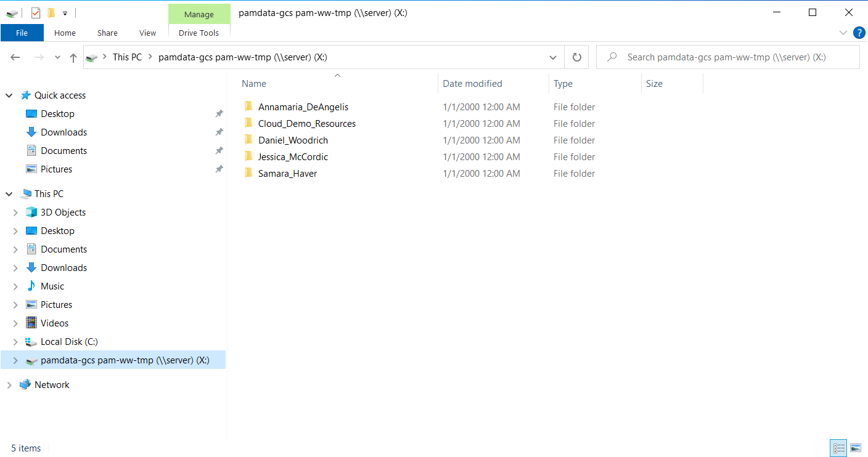Open the recent locations dropdown arrow
868x457 pixels.
click(57, 57)
